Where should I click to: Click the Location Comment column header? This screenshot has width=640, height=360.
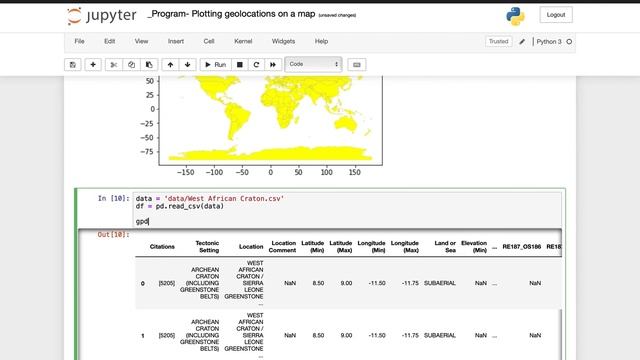(282, 247)
